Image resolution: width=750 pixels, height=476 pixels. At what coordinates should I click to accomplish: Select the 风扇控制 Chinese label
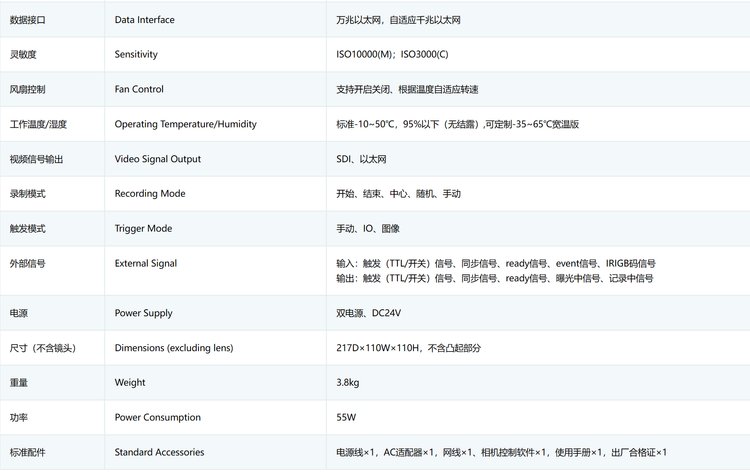[26, 89]
